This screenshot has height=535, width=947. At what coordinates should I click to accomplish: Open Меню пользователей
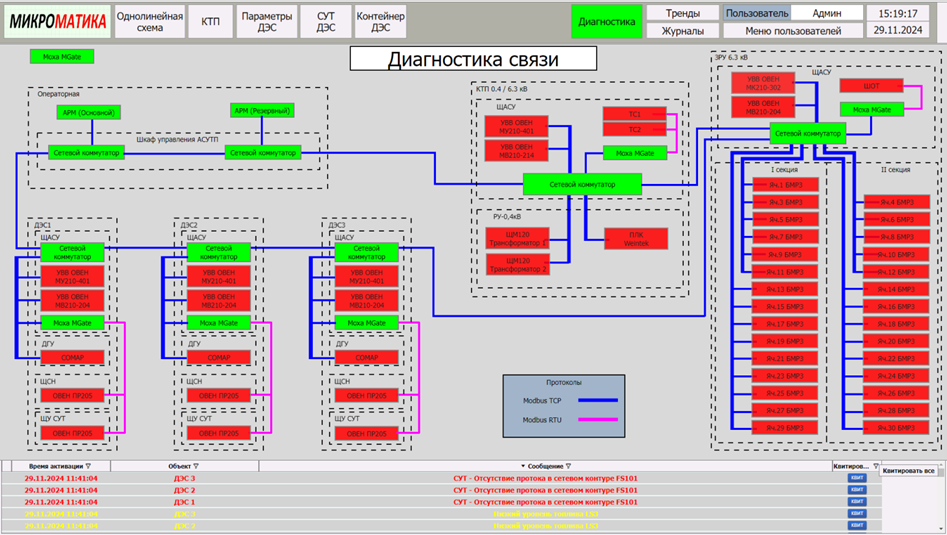tap(792, 31)
